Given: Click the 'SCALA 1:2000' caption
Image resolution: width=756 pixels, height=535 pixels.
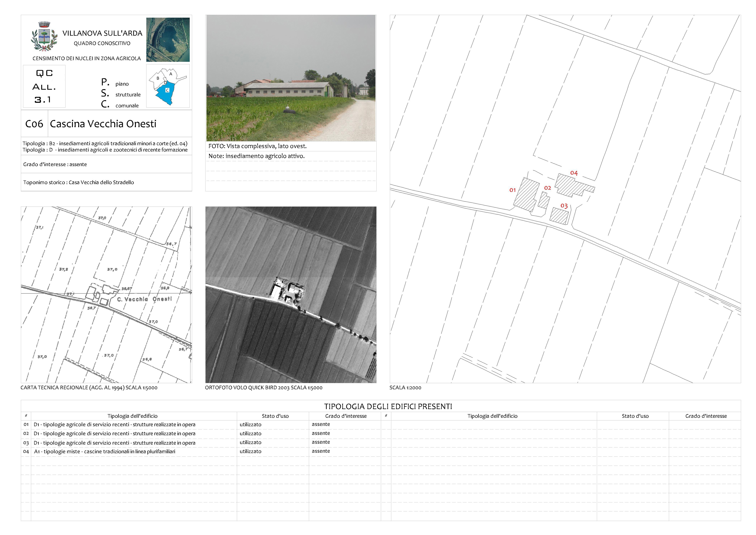Looking at the screenshot, I should [x=405, y=388].
